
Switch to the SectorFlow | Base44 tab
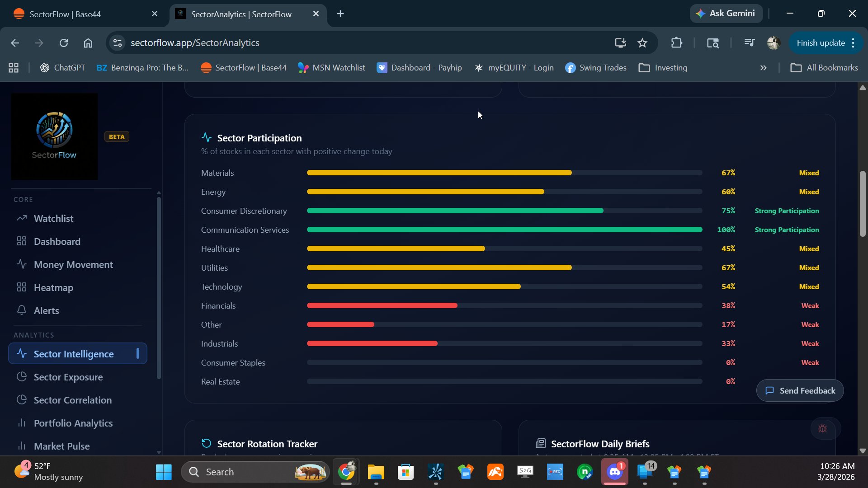(66, 14)
